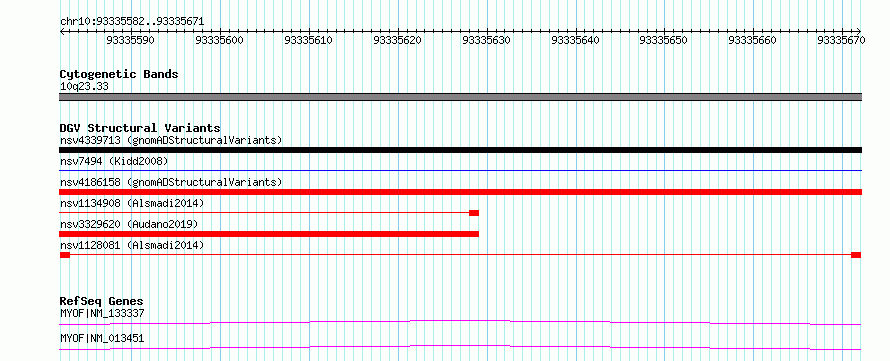Click the red end block of nsv1134908
Image resolution: width=890 pixels, height=361 pixels.
click(x=474, y=213)
